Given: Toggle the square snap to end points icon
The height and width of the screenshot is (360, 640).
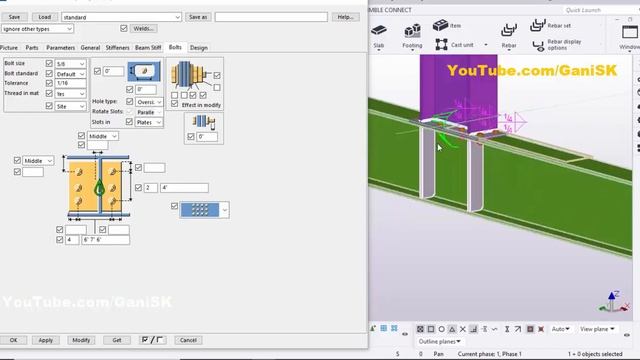Looking at the screenshot, I should click(431, 329).
